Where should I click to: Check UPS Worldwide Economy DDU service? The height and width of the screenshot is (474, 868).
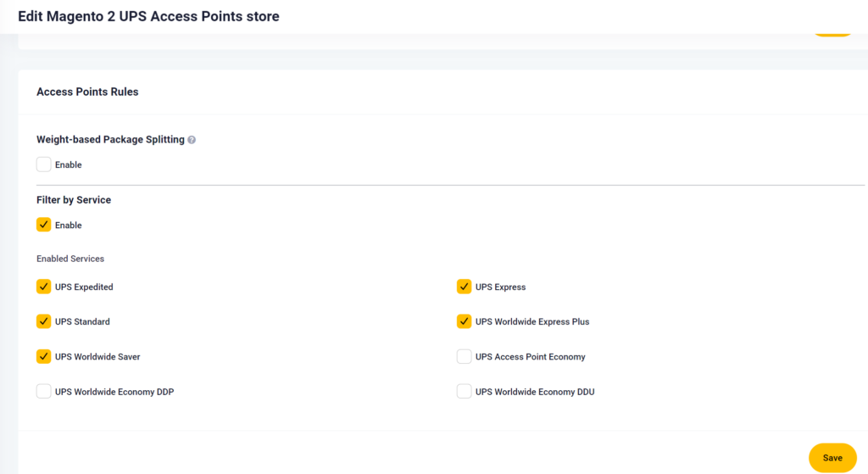(x=464, y=392)
